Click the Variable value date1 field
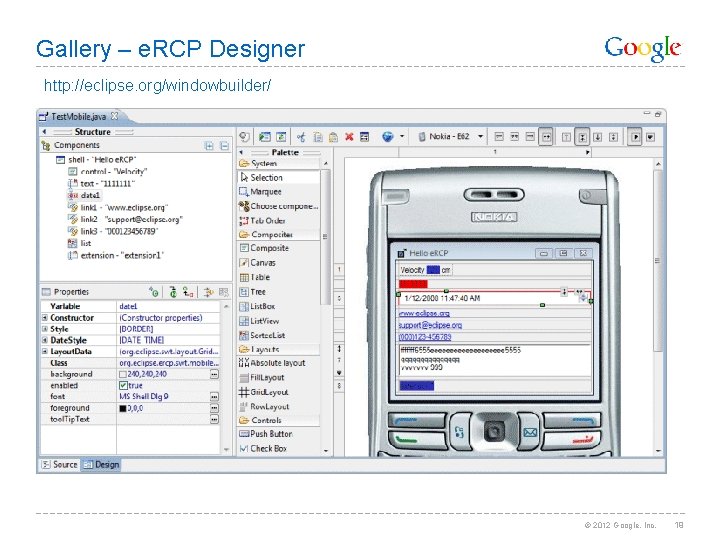The height and width of the screenshot is (540, 720). pos(169,306)
